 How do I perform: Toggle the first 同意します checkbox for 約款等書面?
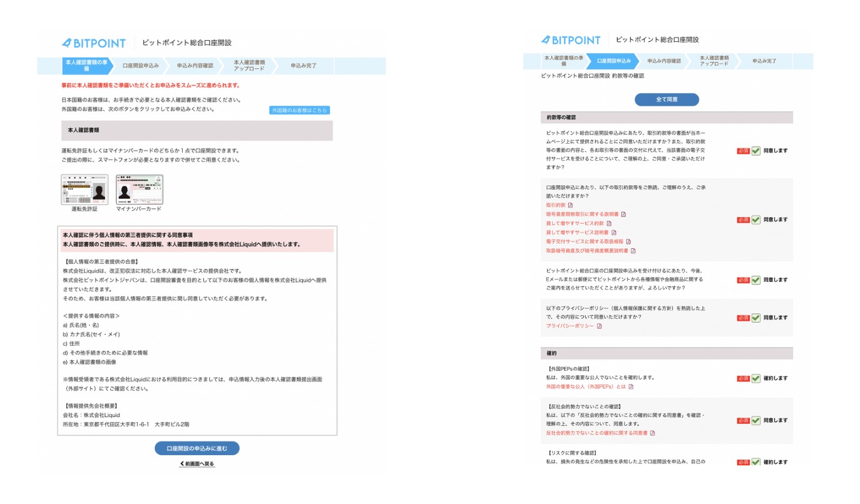(756, 151)
